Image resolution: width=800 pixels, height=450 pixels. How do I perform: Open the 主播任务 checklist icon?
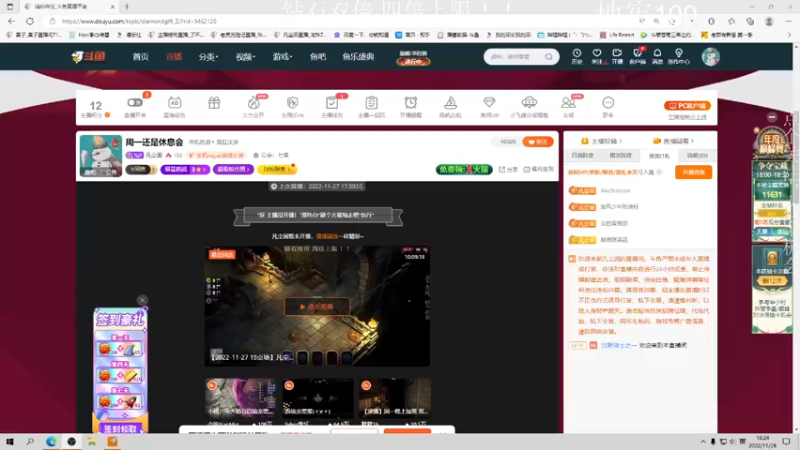tap(332, 106)
